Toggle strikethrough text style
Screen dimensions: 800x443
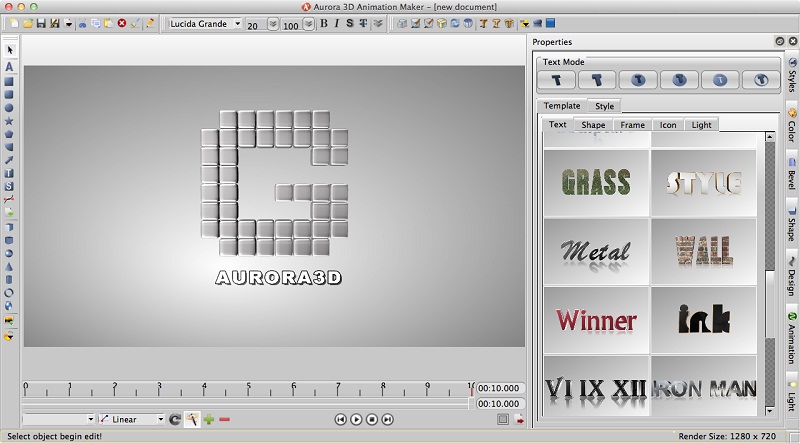coord(363,23)
